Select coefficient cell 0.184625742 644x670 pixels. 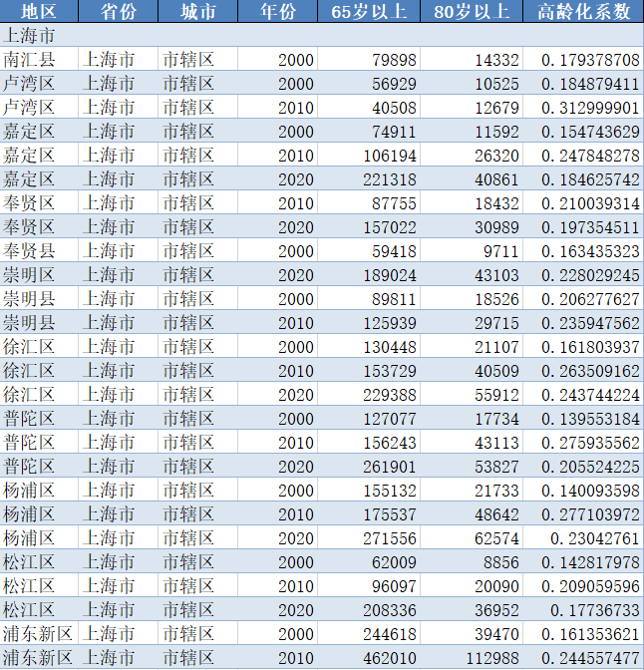[x=584, y=178]
